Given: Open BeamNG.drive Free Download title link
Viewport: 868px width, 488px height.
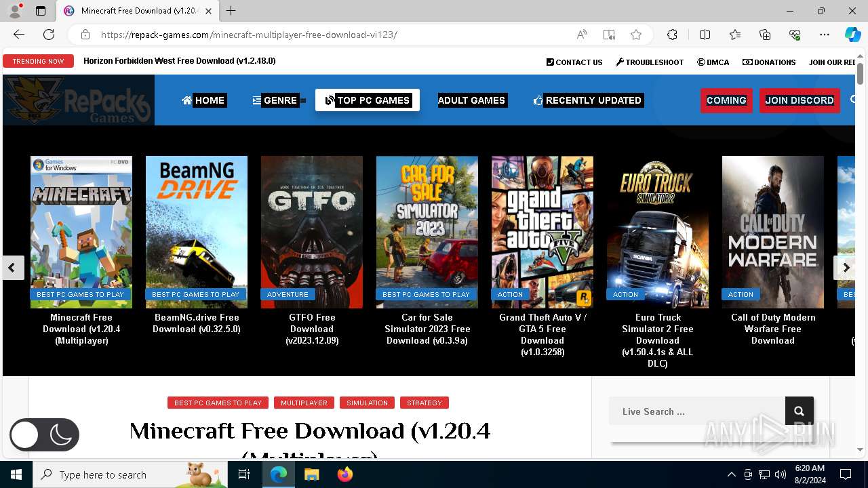Looking at the screenshot, I should click(x=197, y=323).
